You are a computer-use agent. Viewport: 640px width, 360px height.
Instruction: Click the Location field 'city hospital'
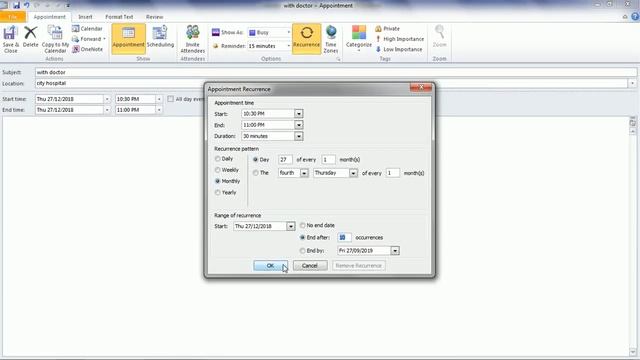(x=331, y=83)
